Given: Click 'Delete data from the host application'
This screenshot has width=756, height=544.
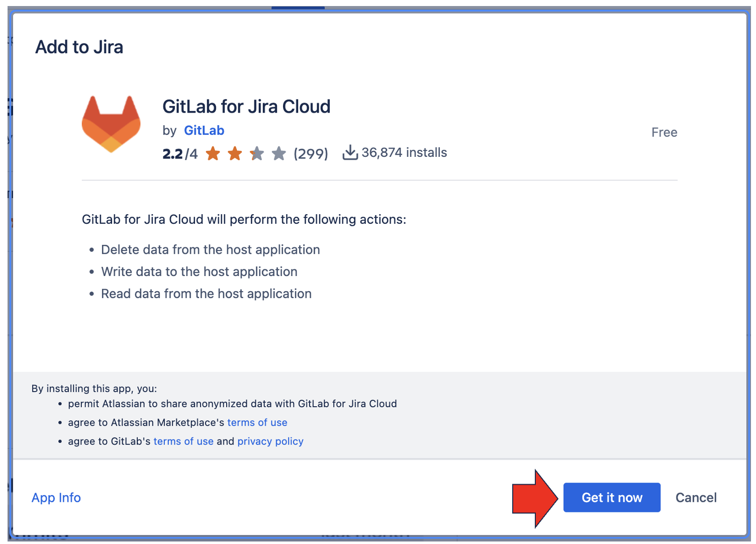Looking at the screenshot, I should (x=211, y=249).
